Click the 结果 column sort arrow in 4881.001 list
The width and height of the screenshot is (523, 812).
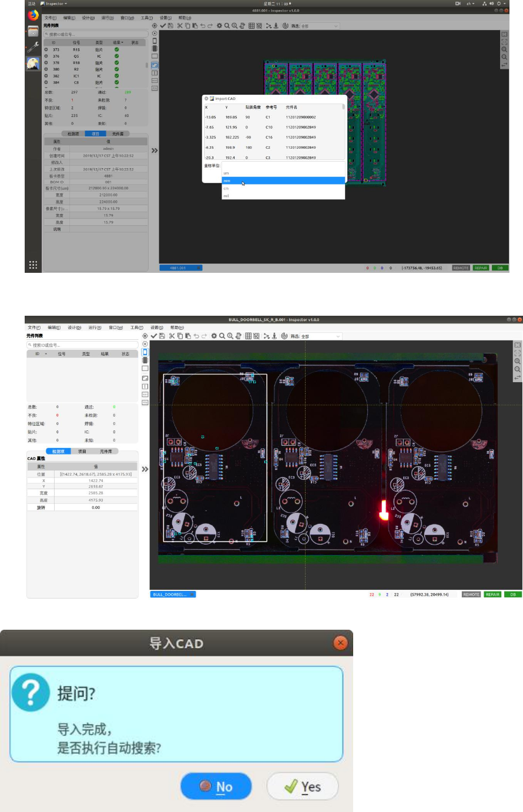pyautogui.click(x=123, y=42)
